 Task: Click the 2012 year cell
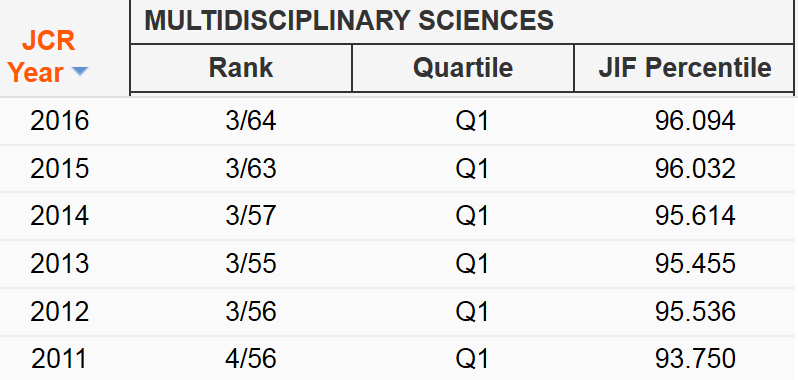tap(60, 311)
